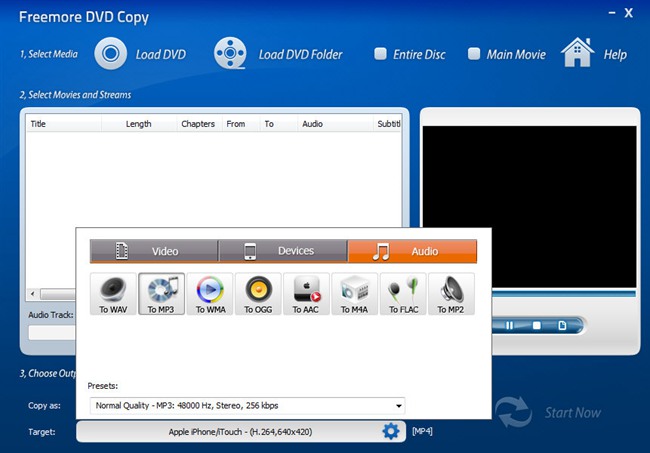650x453 pixels.
Task: Click the Load DVD disc icon
Action: [110, 53]
